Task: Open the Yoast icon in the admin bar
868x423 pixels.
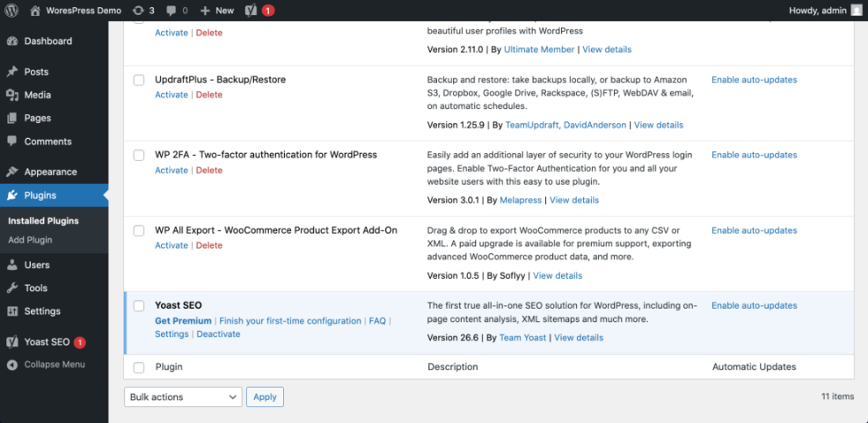Action: (251, 10)
